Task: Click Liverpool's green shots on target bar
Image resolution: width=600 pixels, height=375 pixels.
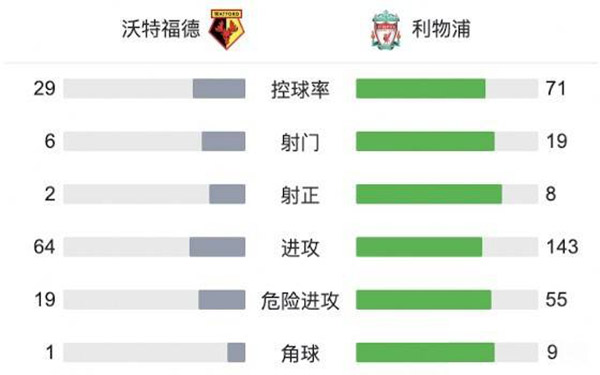Action: 429,194
